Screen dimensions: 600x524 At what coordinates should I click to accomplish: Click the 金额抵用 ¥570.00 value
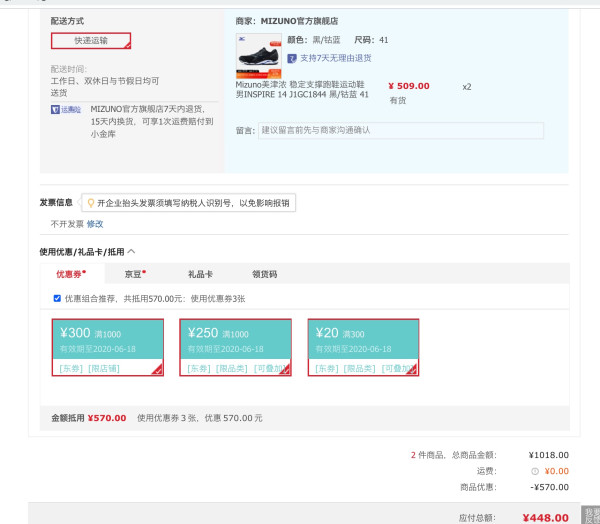(107, 418)
